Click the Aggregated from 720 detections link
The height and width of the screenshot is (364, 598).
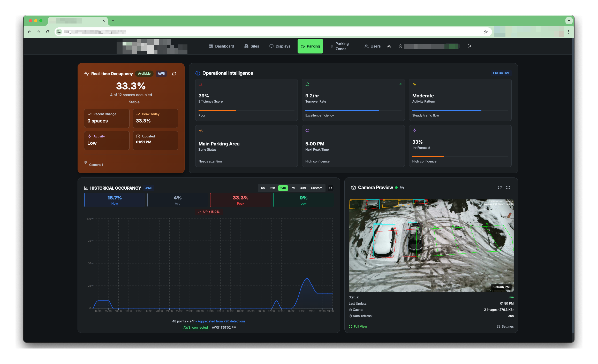pyautogui.click(x=222, y=321)
